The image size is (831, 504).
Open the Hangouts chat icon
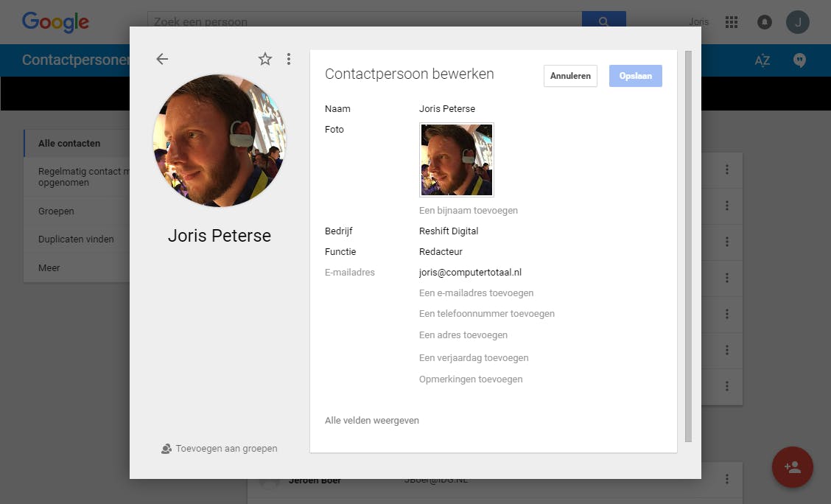(x=800, y=60)
